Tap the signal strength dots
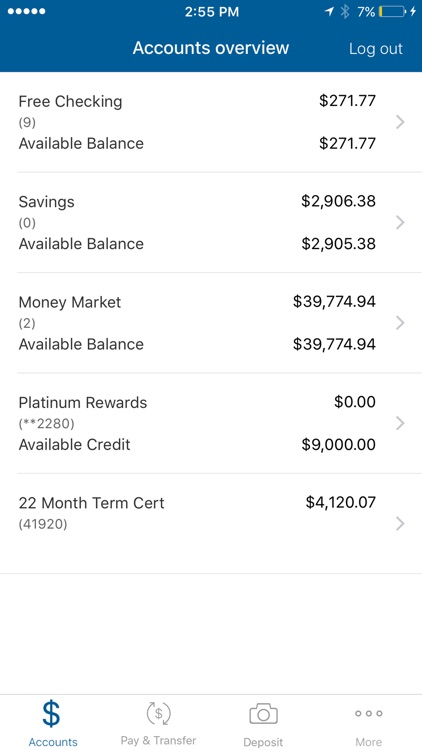 click(x=27, y=11)
